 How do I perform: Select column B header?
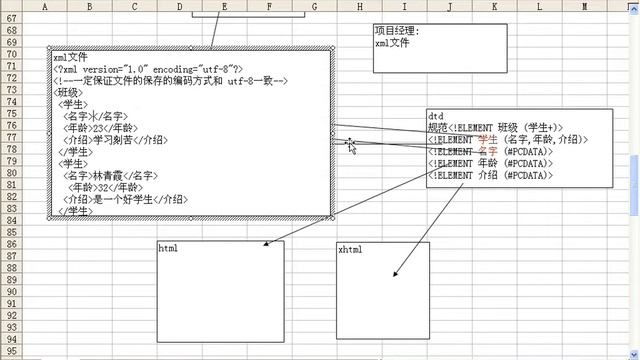pos(89,6)
